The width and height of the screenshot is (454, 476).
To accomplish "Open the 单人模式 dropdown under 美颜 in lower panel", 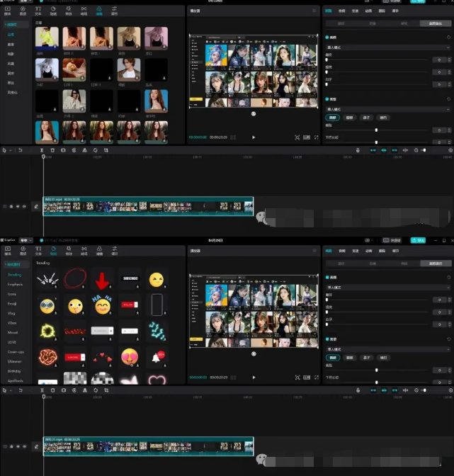I will 387,288.
